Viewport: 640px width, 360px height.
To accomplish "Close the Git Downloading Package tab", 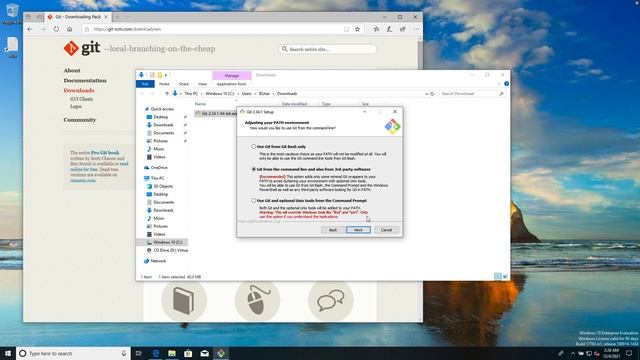I will (x=106, y=17).
